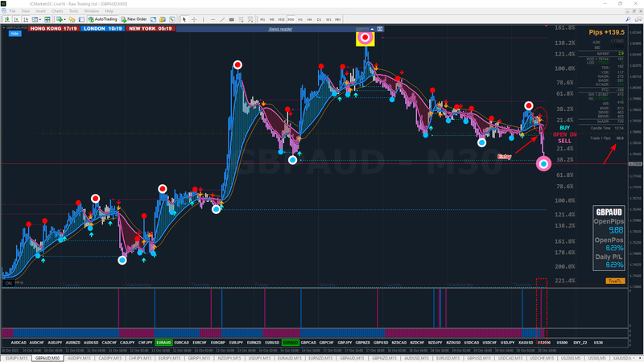Click the Strategy Tester icon
The height and width of the screenshot is (362, 644).
click(172, 19)
